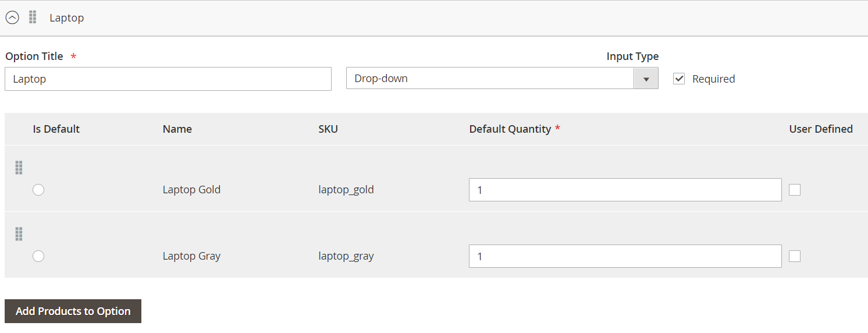Open the Input Type drop-down
868x333 pixels.
pos(490,79)
